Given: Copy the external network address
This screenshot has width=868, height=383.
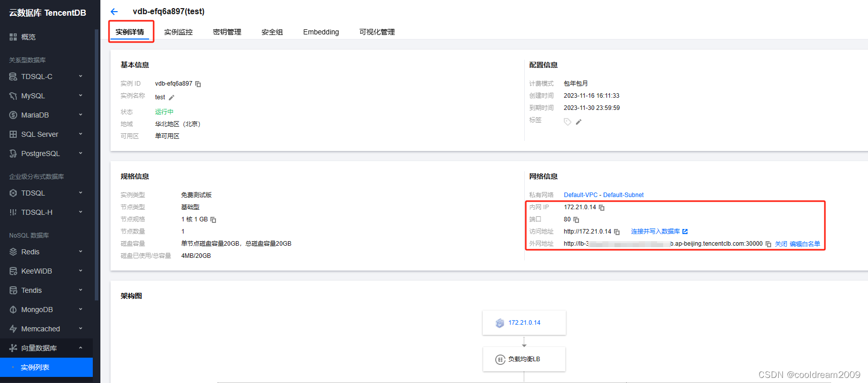Looking at the screenshot, I should (x=769, y=244).
